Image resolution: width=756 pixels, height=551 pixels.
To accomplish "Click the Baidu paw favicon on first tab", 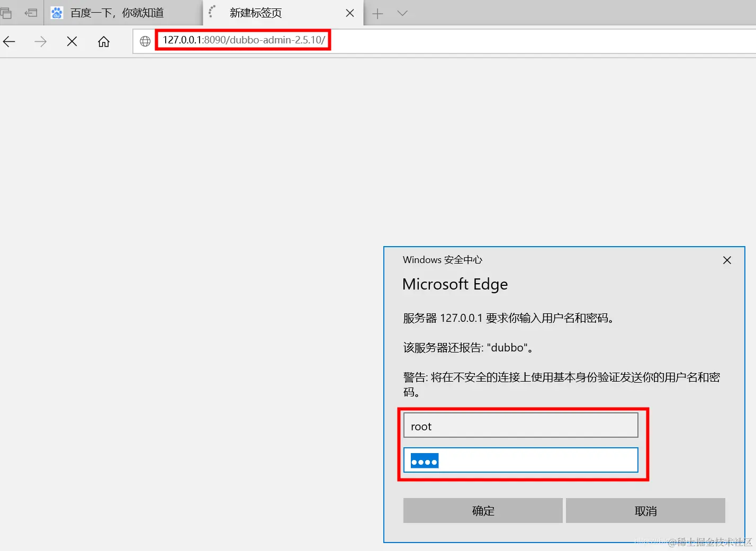I will click(x=57, y=13).
